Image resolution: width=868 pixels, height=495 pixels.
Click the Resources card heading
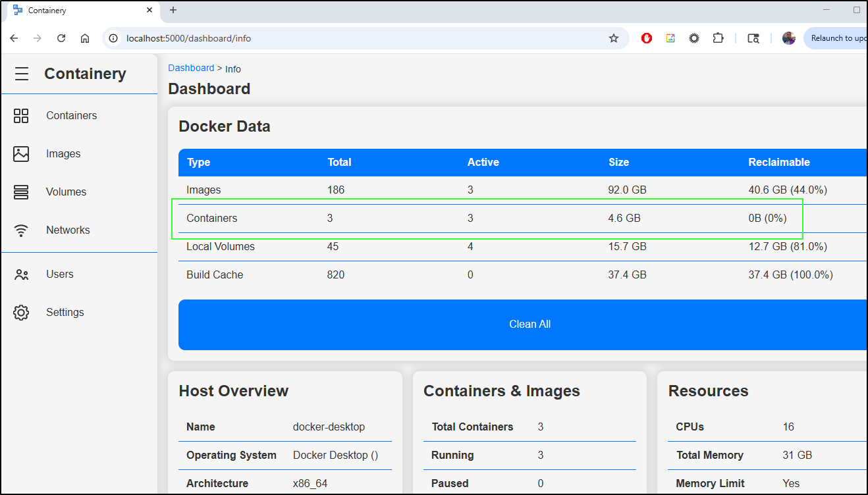[x=709, y=391]
